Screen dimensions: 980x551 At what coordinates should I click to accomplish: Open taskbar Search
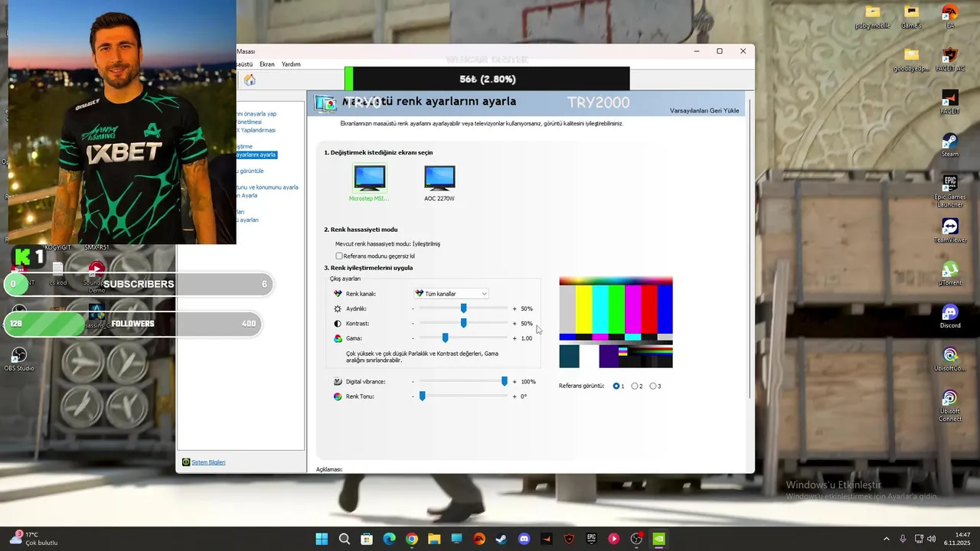(345, 539)
